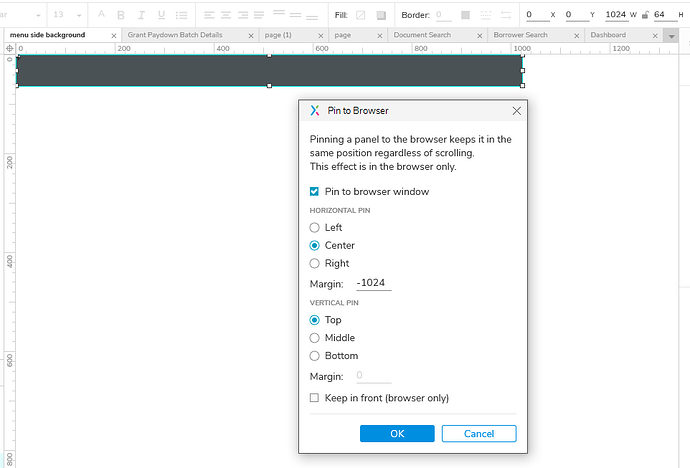This screenshot has width=690, height=468.
Task: Close the Dashboard tab
Action: click(655, 36)
